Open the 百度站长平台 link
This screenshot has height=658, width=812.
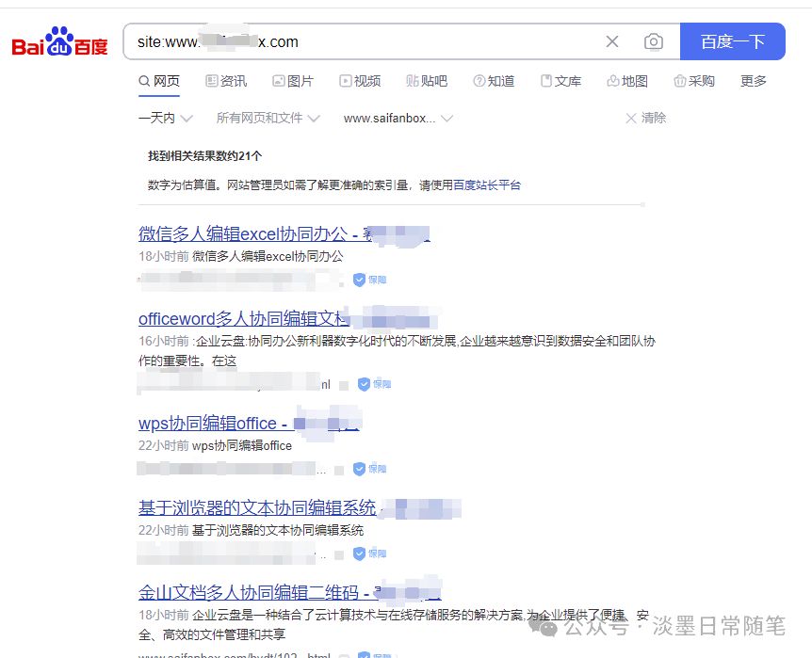point(487,185)
